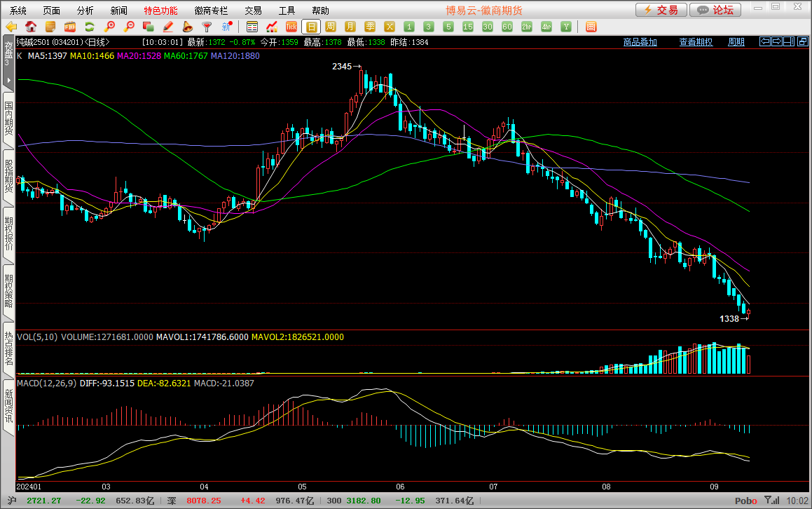Click the funnel filter icon
The image size is (812, 509).
pyautogui.click(x=207, y=27)
